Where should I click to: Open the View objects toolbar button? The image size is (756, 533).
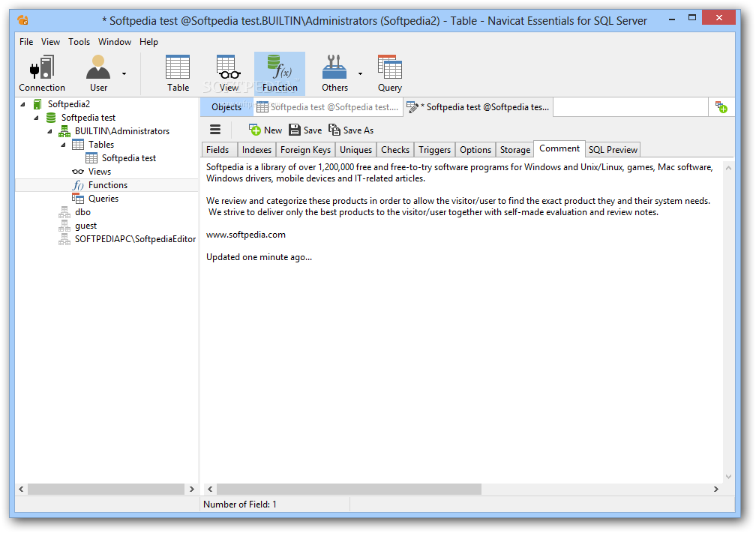(x=229, y=73)
